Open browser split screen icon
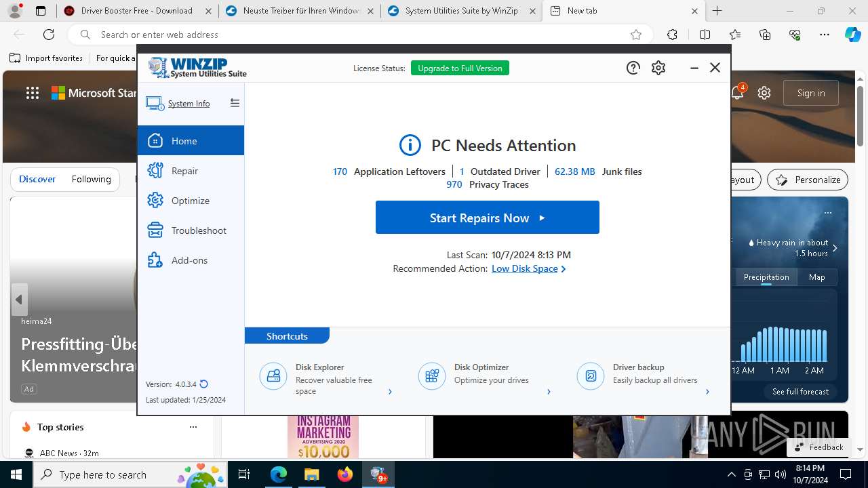This screenshot has height=488, width=868. (x=705, y=35)
